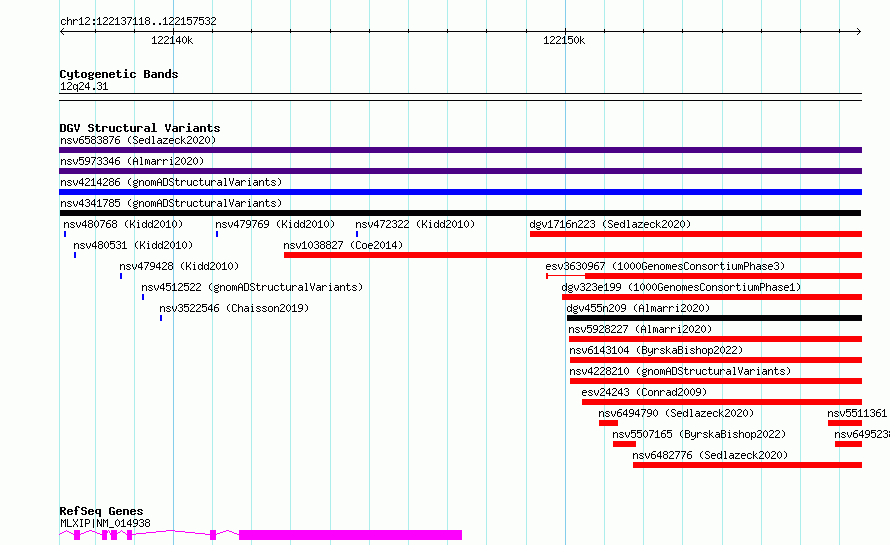Screen dimensions: 890x545
Task: Select the black bar under dgv455n209
Action: click(714, 318)
